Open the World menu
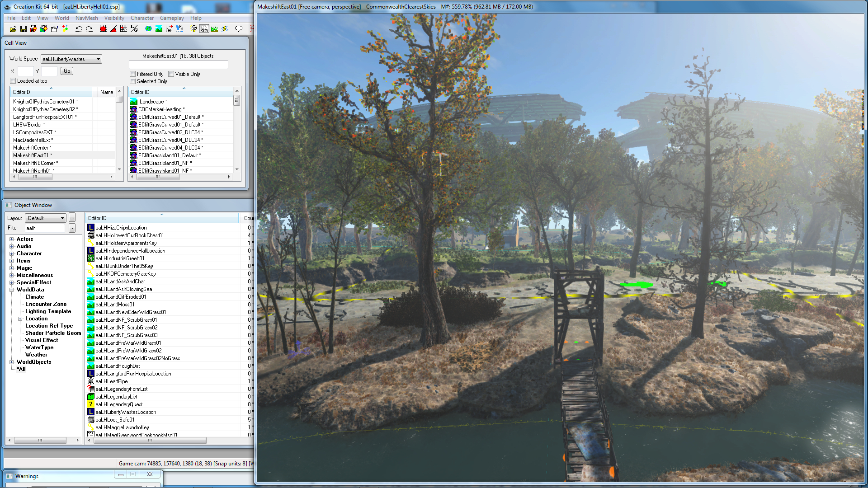868x488 pixels. [x=62, y=18]
